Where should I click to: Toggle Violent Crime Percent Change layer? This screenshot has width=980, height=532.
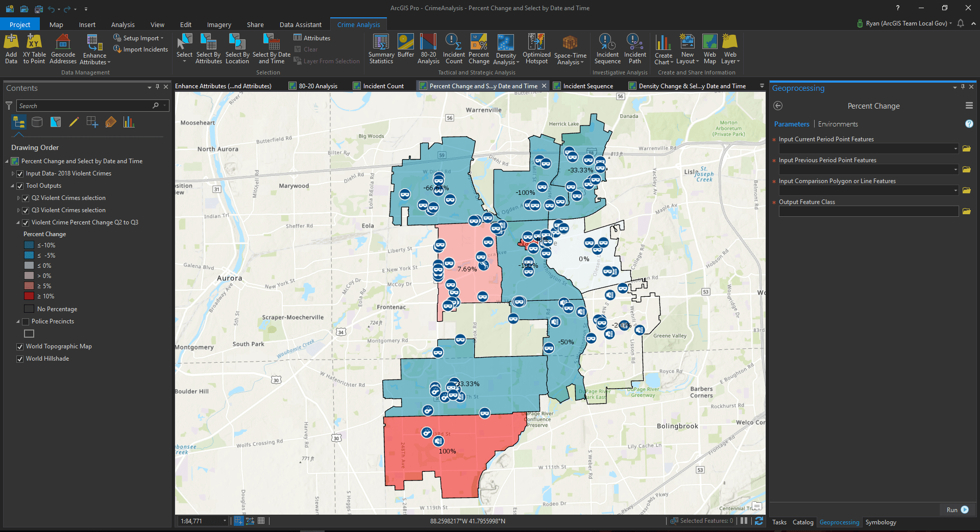tap(26, 222)
